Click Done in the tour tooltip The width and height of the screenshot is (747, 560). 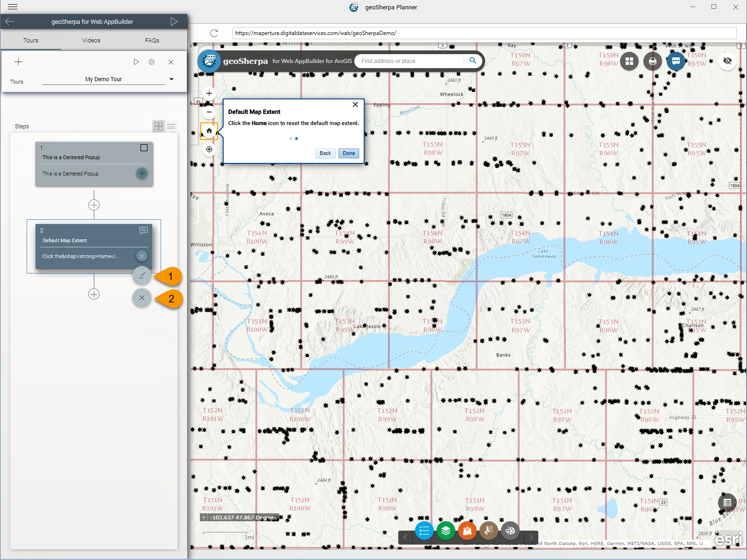[x=349, y=153]
